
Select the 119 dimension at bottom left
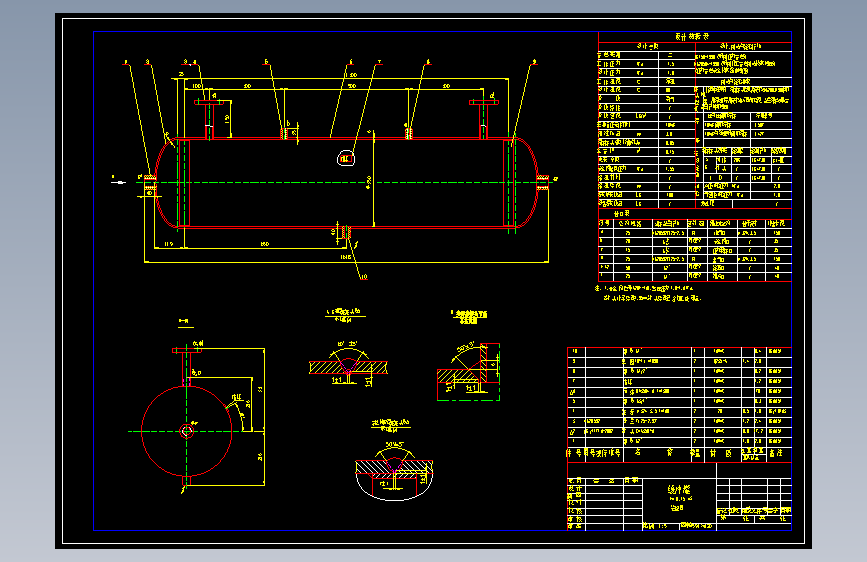click(169, 244)
